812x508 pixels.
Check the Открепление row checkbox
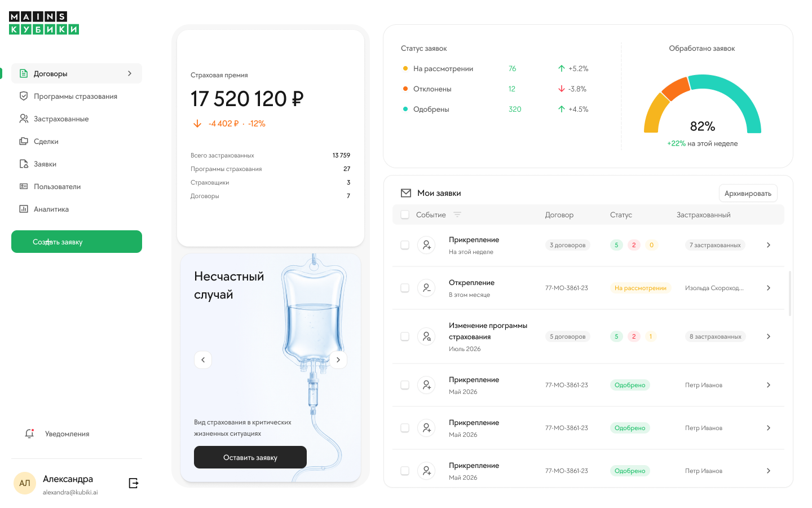[x=405, y=288]
